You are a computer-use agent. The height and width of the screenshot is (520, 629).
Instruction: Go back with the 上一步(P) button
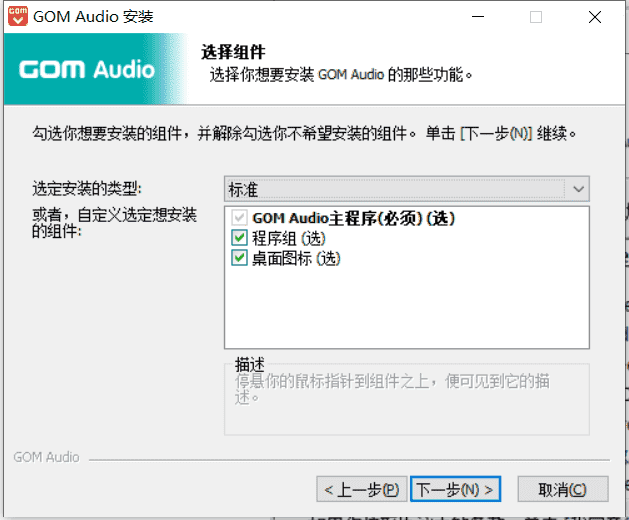(x=362, y=489)
